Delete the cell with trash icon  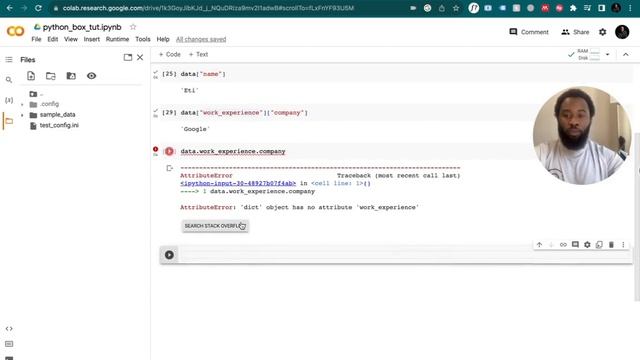[x=611, y=244]
